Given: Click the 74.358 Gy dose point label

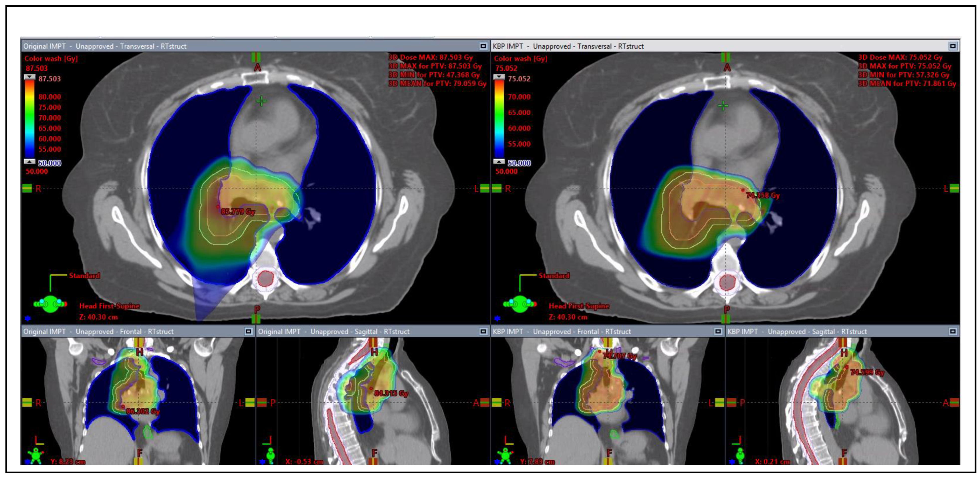Looking at the screenshot, I should tap(762, 196).
